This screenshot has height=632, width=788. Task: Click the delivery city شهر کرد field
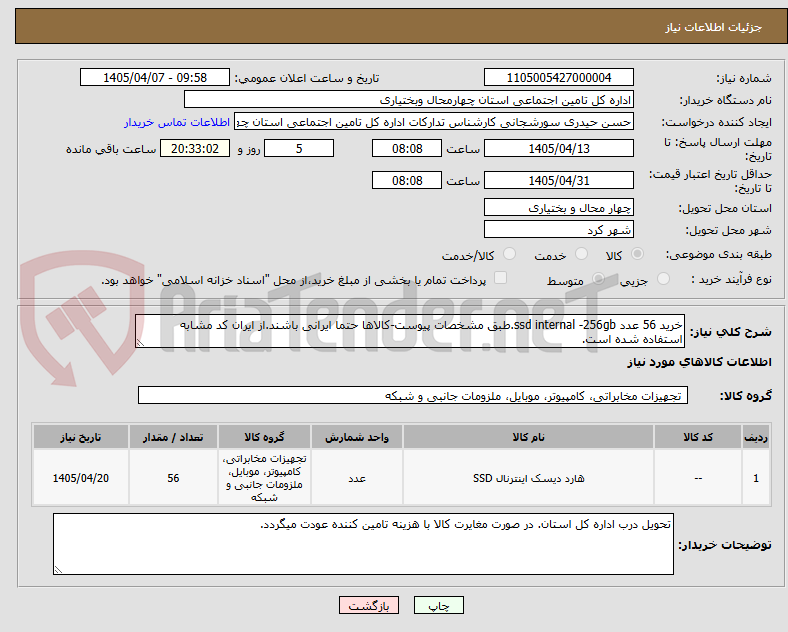coord(558,229)
